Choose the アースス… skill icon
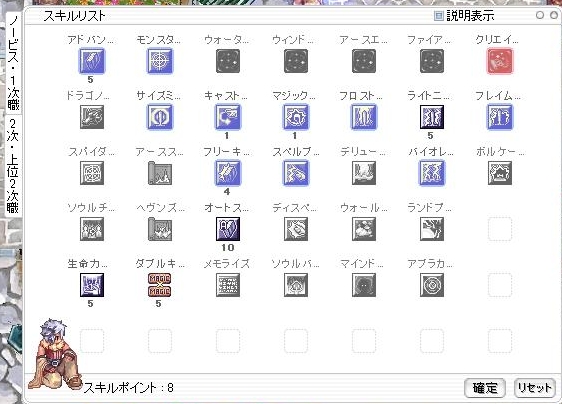Screen dimensions: 562x404 160,173
